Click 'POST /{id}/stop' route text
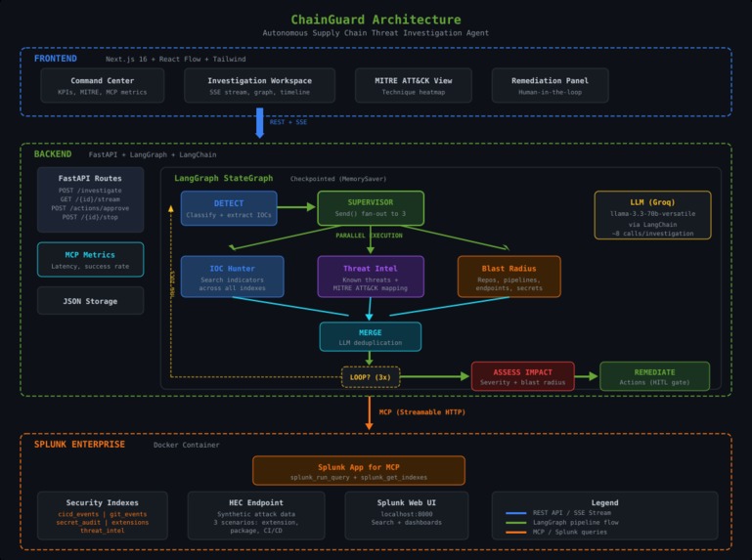752x560 pixels. (90, 217)
